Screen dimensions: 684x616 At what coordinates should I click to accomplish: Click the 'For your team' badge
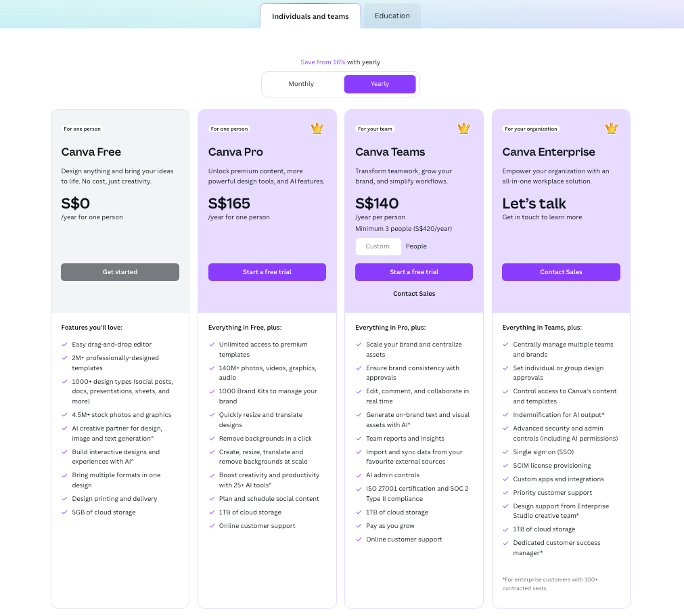pos(375,129)
